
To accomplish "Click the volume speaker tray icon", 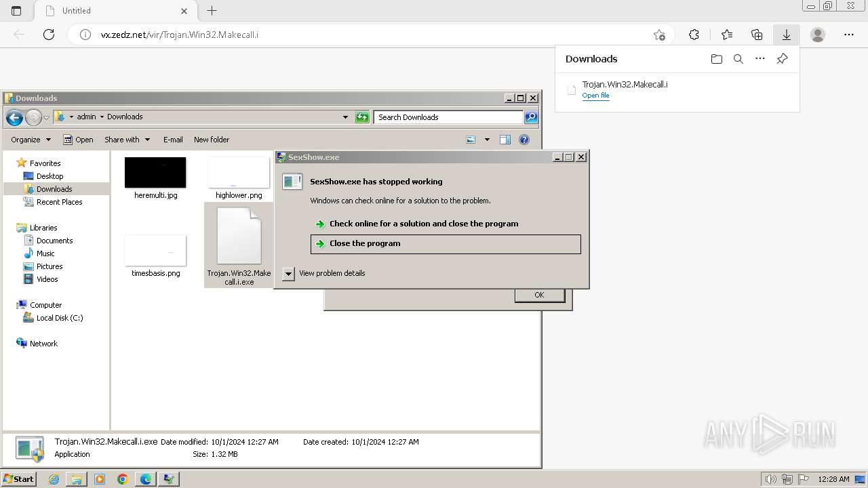I will point(771,479).
